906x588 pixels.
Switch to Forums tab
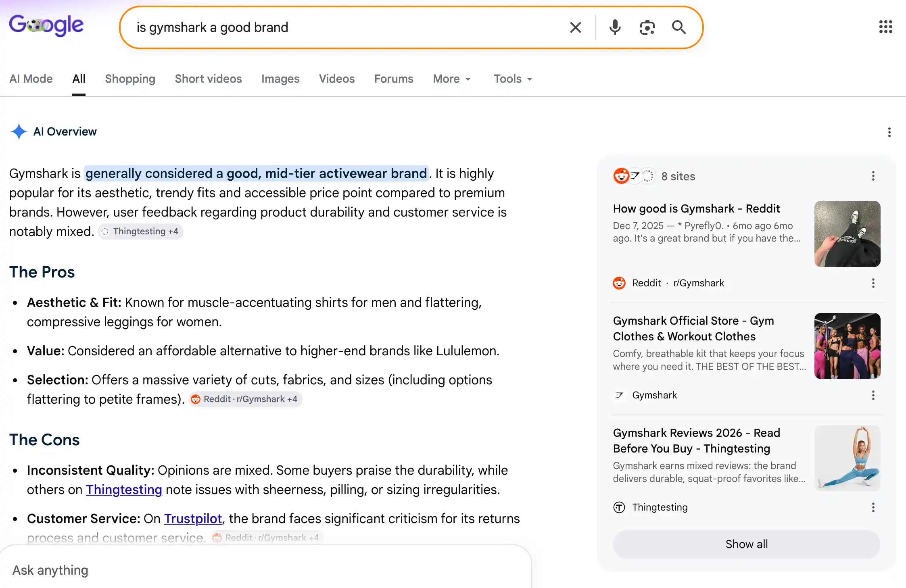tap(394, 79)
